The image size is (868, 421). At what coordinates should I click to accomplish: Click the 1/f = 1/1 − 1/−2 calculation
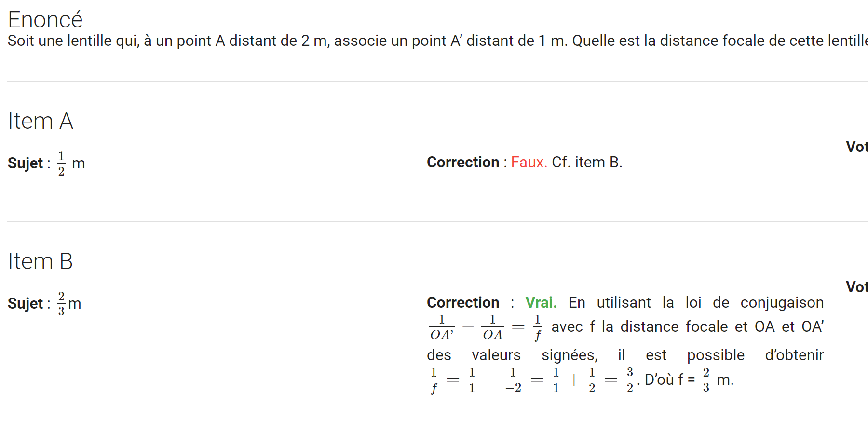tap(475, 380)
